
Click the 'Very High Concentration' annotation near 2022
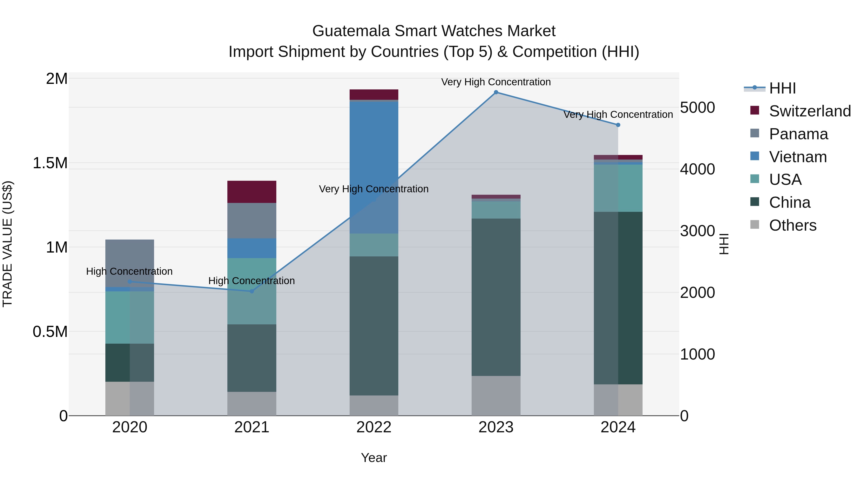[x=374, y=189]
